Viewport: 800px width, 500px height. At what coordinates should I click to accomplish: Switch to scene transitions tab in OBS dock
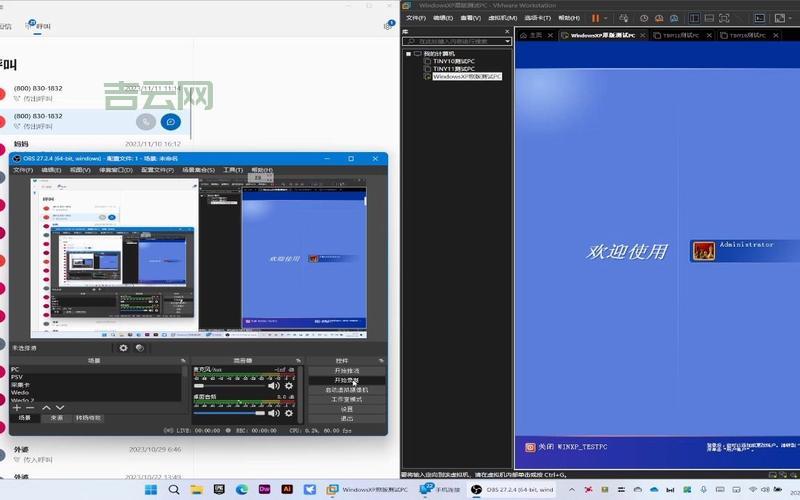[88, 418]
